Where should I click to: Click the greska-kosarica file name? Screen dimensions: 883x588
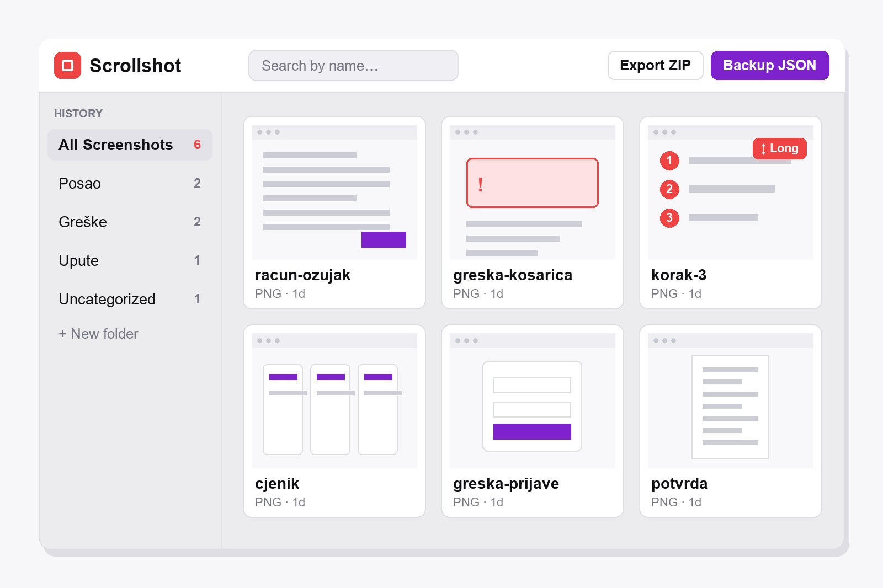point(512,275)
